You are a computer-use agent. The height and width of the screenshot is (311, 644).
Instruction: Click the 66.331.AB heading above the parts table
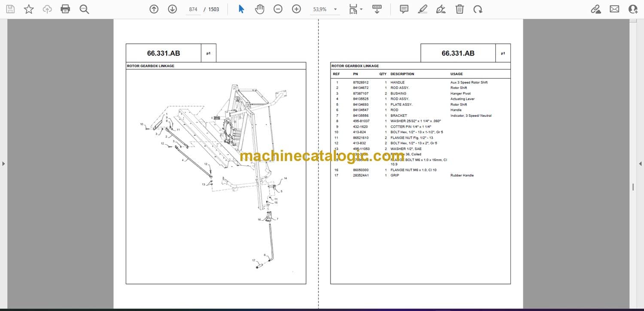pos(458,53)
